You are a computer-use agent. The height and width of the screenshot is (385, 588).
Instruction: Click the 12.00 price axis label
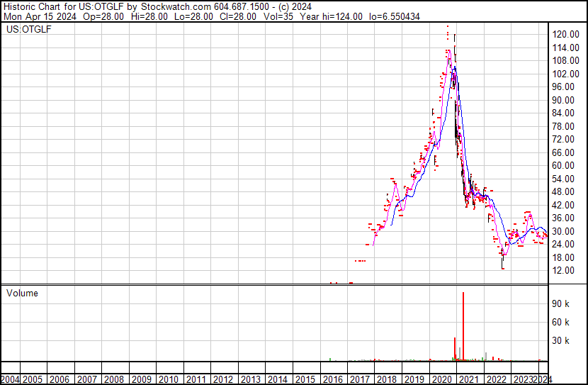point(563,271)
